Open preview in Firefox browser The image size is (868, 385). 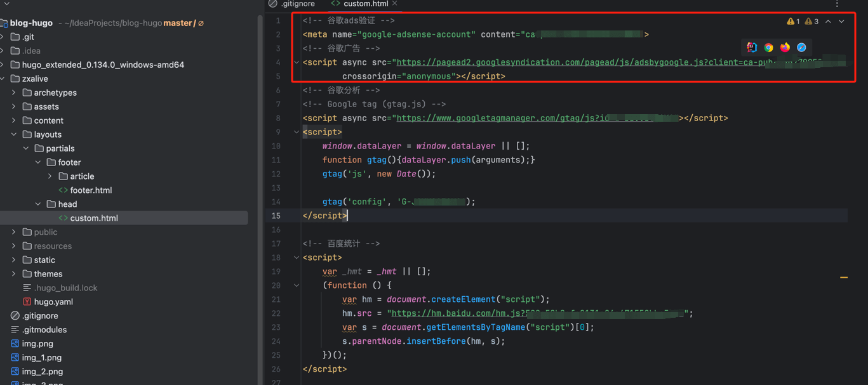(x=785, y=48)
